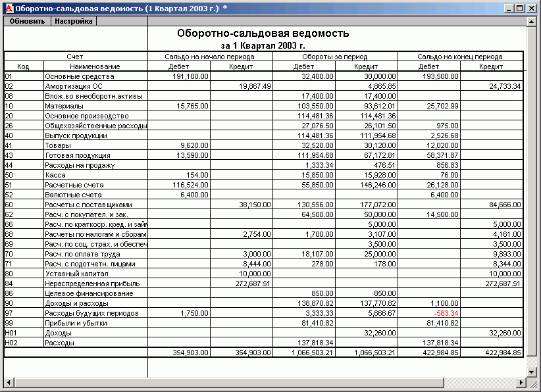Click the 'Дебет' header under Обороты за период
Viewport: 541px width, 392px height.
point(303,66)
